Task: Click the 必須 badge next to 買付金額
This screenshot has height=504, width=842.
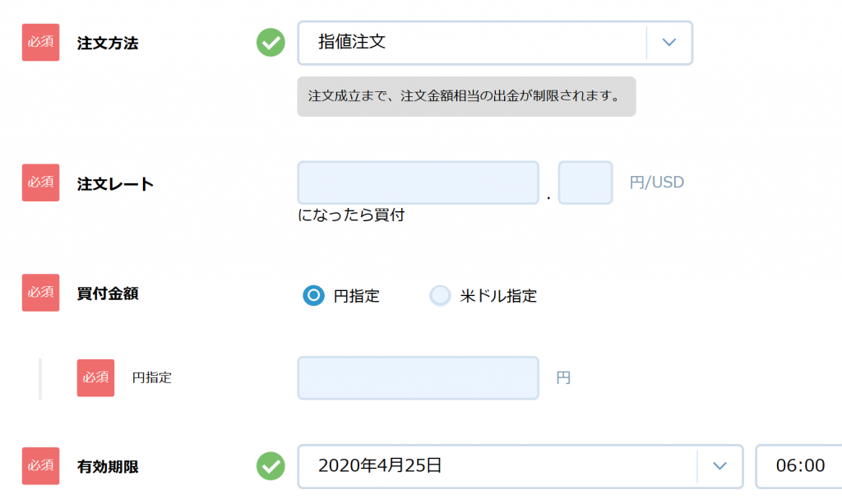Action: click(40, 293)
